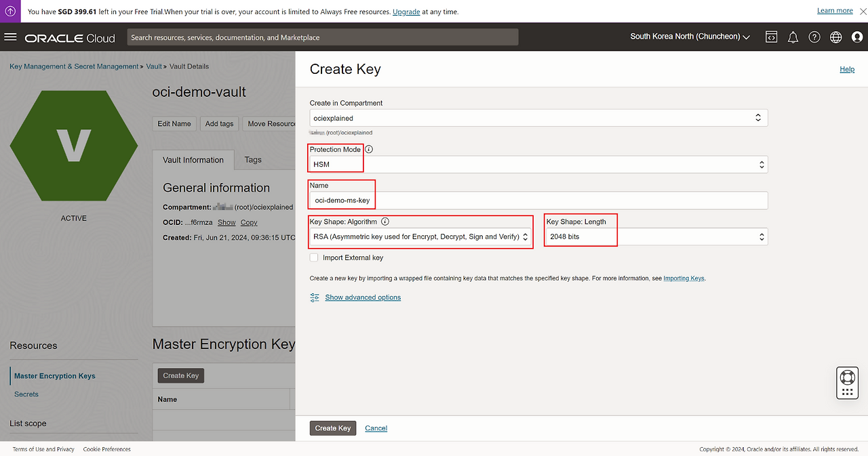This screenshot has height=456, width=868.
Task: Click the key Name input field
Action: (x=538, y=201)
